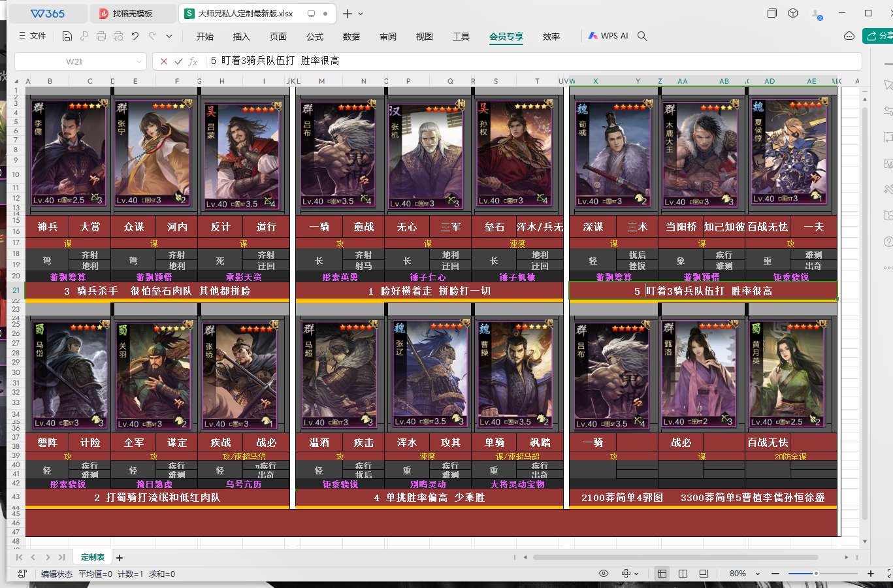
Task: Expand quick access toolbar customize arrow
Action: (x=169, y=37)
